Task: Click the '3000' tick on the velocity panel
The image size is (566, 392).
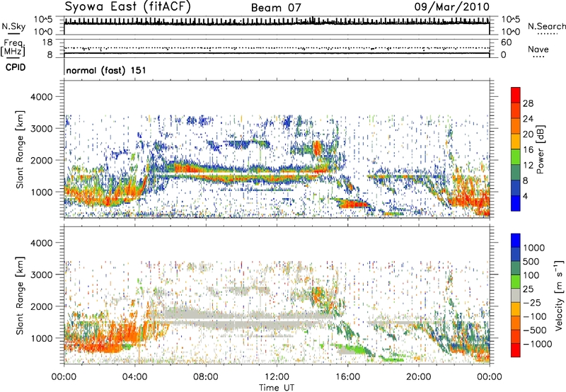Action: pos(41,275)
